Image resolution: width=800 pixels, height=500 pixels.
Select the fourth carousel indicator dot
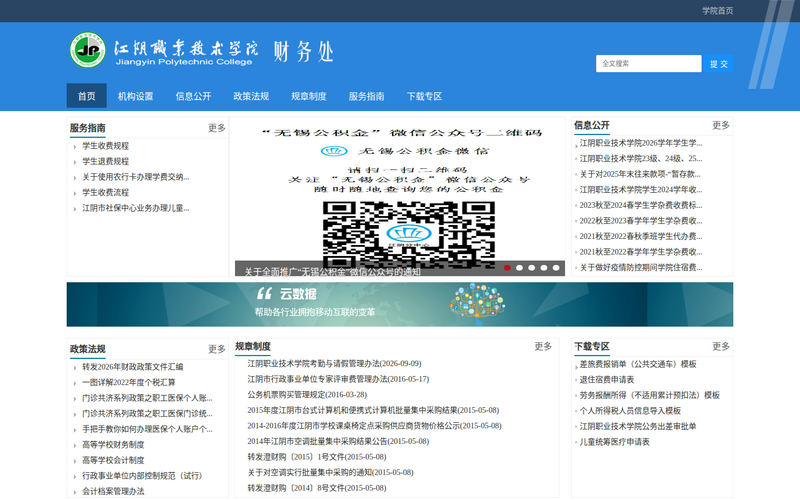pos(544,268)
